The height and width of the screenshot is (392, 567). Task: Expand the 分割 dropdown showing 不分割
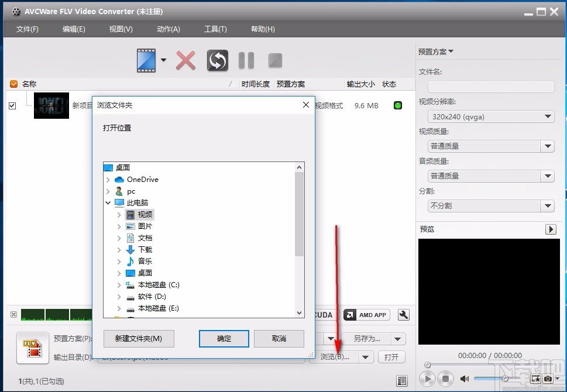point(548,205)
